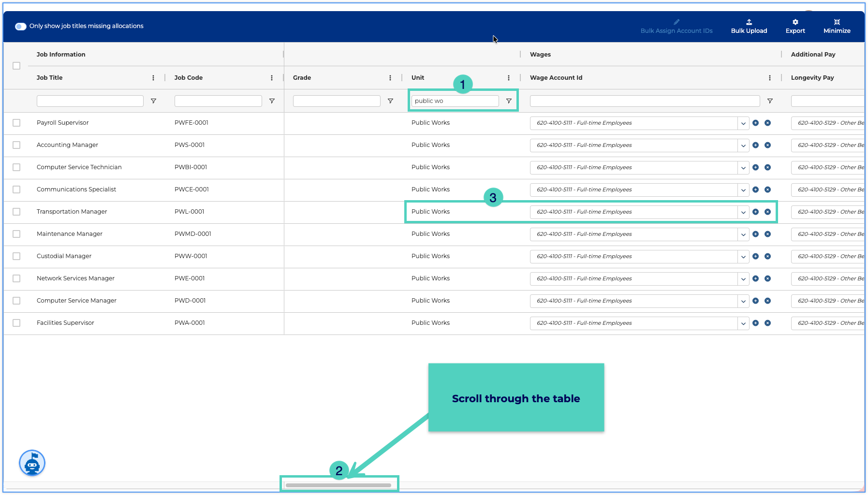Click the Export gear icon
Viewport: 868px width, 495px height.
pyautogui.click(x=795, y=22)
